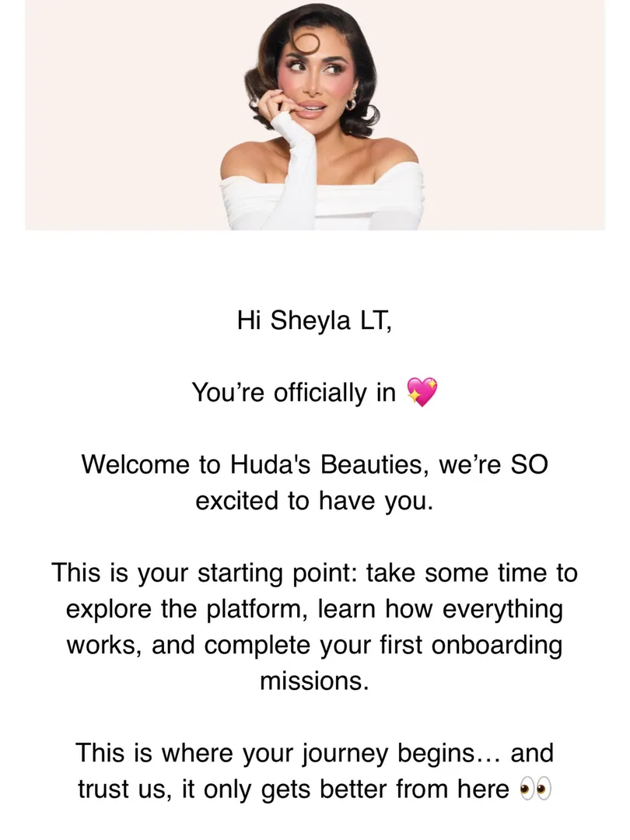The width and height of the screenshot is (630, 840).
Task: Click 'This is your starting point:' phrase
Action: tap(205, 572)
